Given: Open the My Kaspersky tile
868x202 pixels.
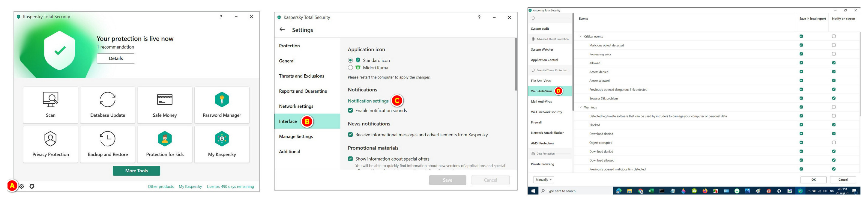Looking at the screenshot, I should (222, 144).
